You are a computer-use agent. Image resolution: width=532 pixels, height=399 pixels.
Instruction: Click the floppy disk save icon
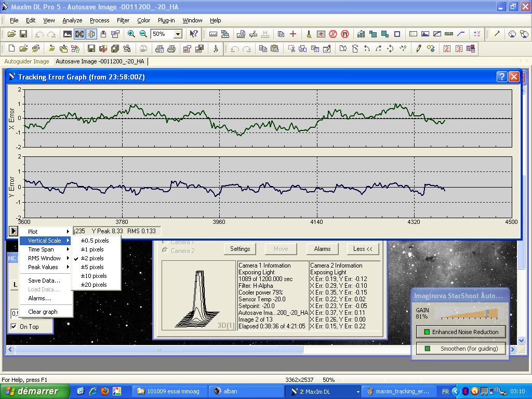coord(23,34)
